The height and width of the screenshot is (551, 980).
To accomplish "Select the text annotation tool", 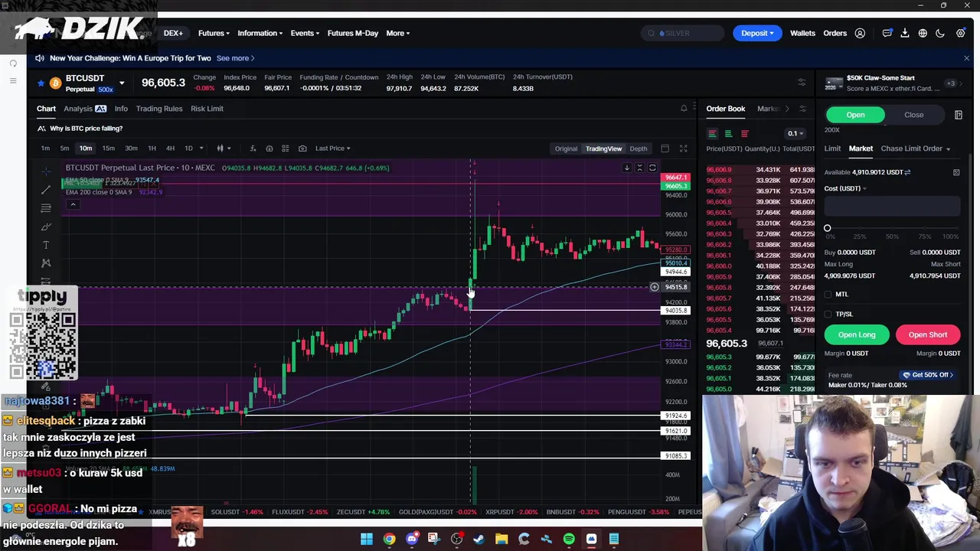I will (x=46, y=245).
